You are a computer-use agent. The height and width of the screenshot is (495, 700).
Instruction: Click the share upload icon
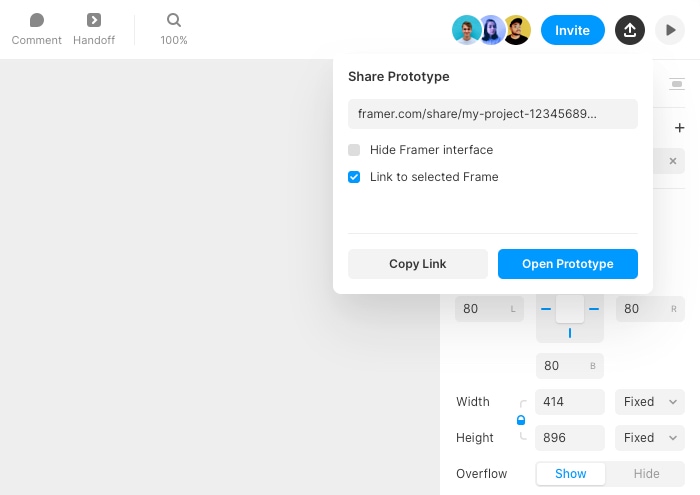point(629,30)
